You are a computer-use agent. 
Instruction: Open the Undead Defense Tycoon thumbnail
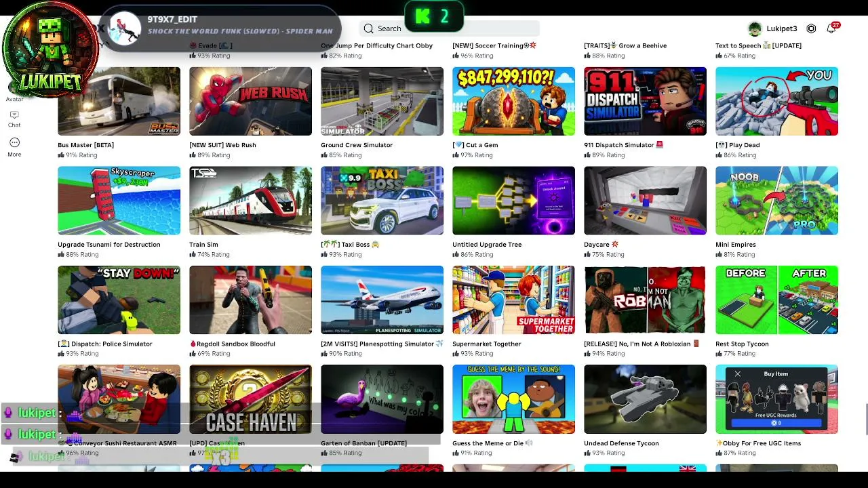646,399
